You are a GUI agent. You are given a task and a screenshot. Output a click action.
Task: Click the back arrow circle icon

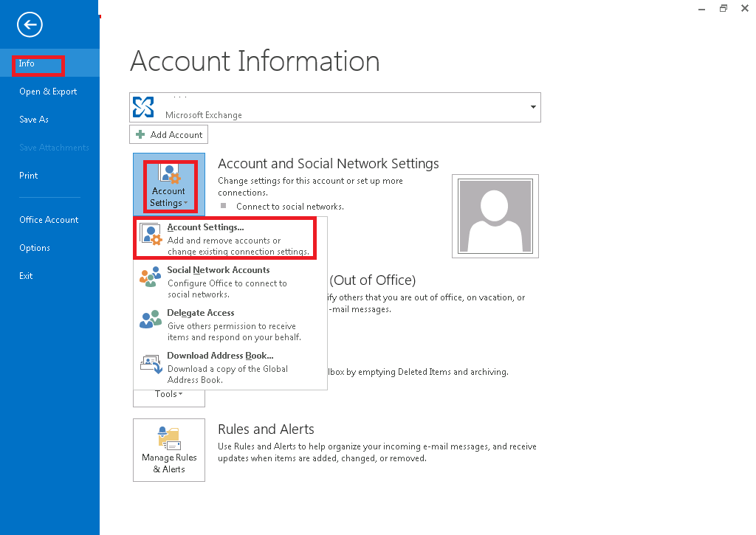(x=30, y=24)
